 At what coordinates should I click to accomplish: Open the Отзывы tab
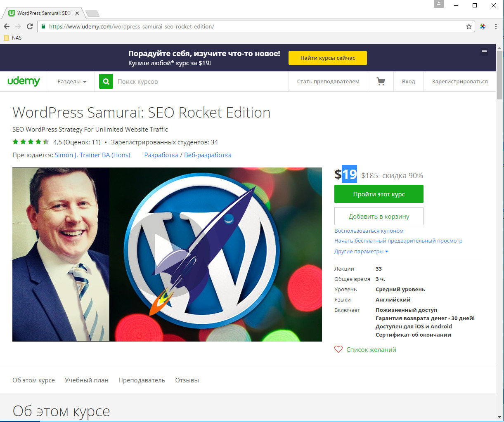(x=187, y=380)
